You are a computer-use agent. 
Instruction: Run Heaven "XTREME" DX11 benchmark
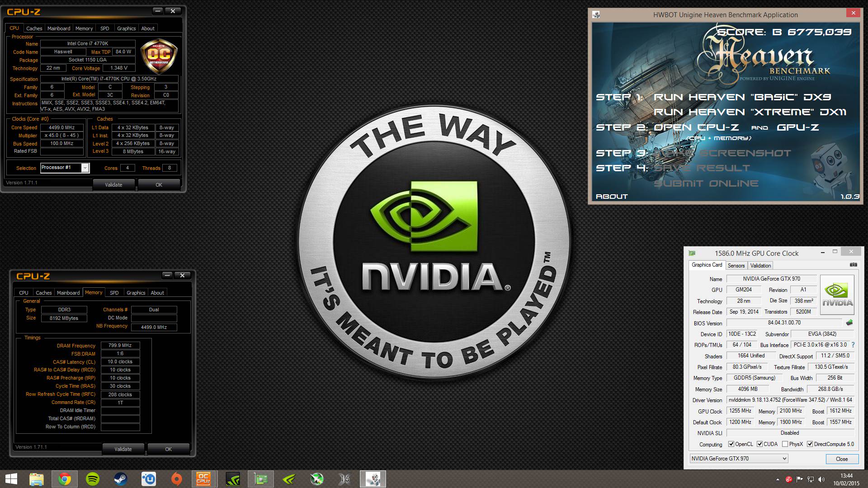(750, 112)
